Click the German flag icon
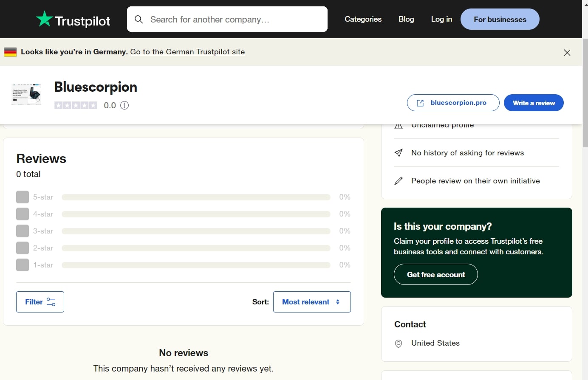Viewport: 588px width, 380px height. point(10,52)
